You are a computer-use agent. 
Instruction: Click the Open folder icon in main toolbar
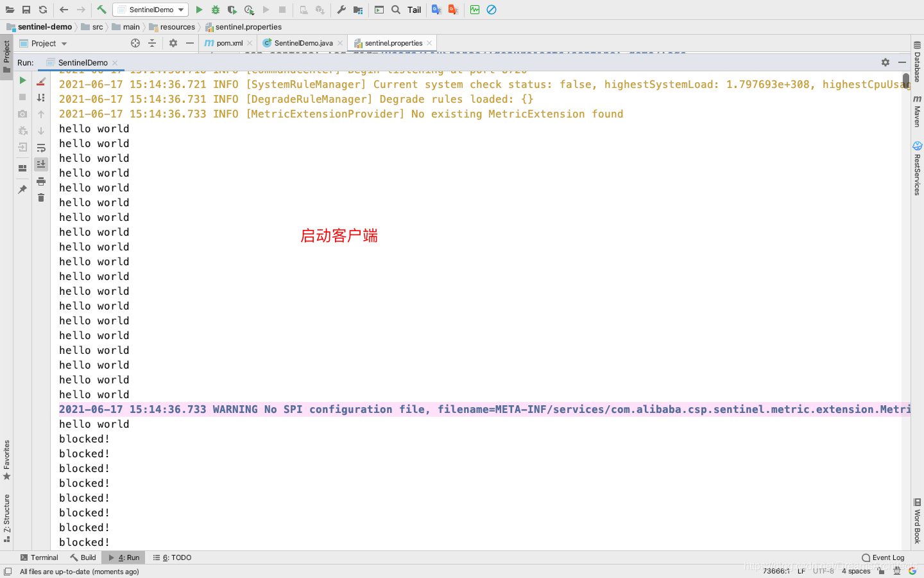[x=10, y=10]
